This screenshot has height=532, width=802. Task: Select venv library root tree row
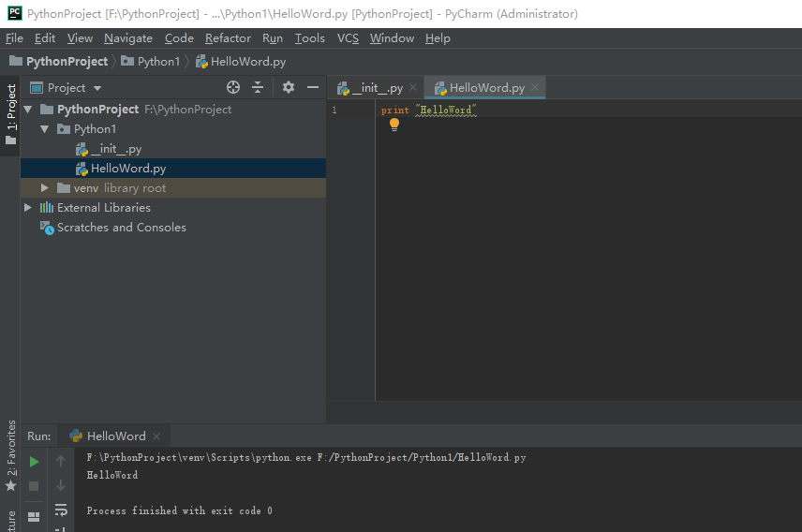[x=173, y=188]
